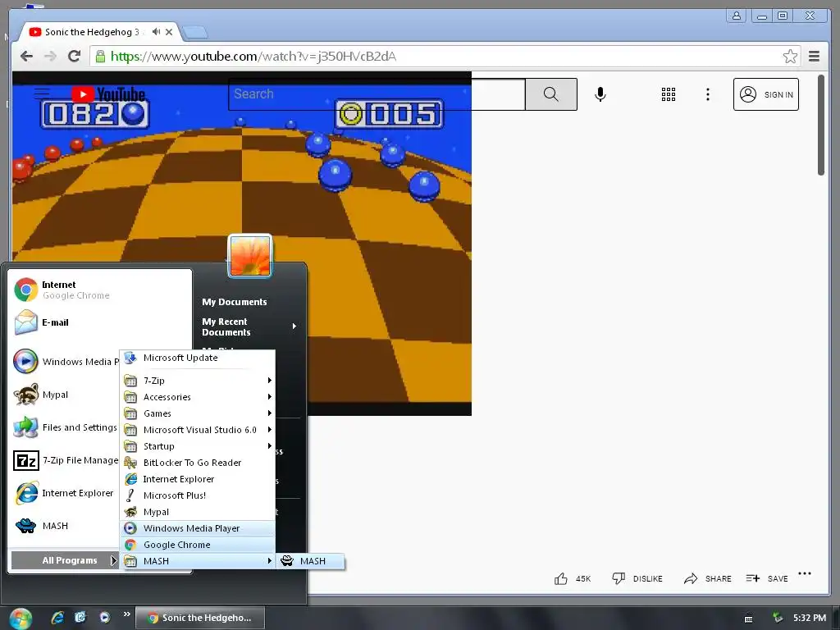Screen dimensions: 840x630
Task: Open Media Player quick launch icon
Action: (104, 618)
